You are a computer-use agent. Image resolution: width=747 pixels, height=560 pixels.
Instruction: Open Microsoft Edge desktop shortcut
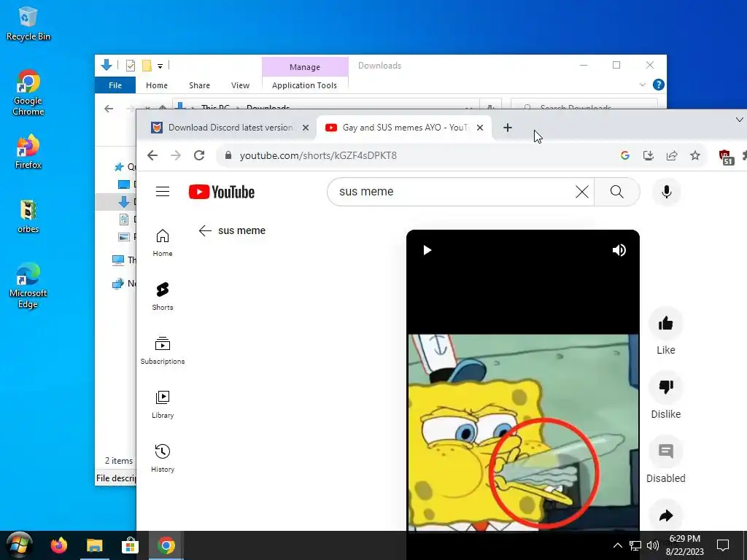28,285
